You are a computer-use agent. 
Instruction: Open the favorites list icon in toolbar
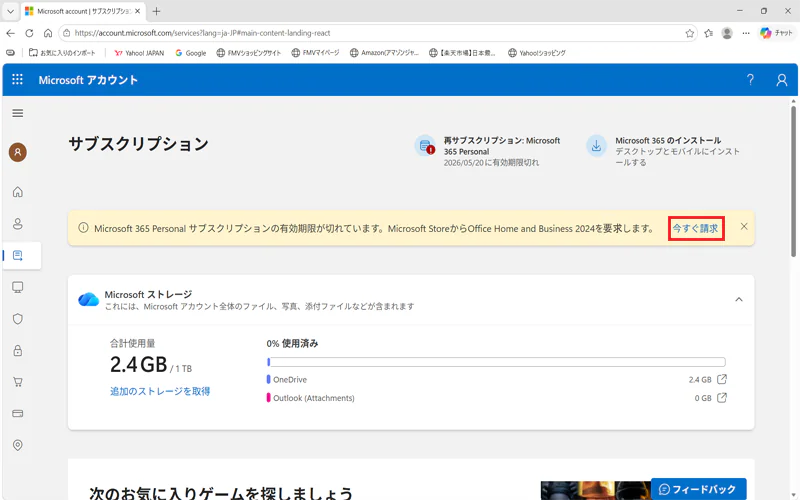(x=709, y=33)
